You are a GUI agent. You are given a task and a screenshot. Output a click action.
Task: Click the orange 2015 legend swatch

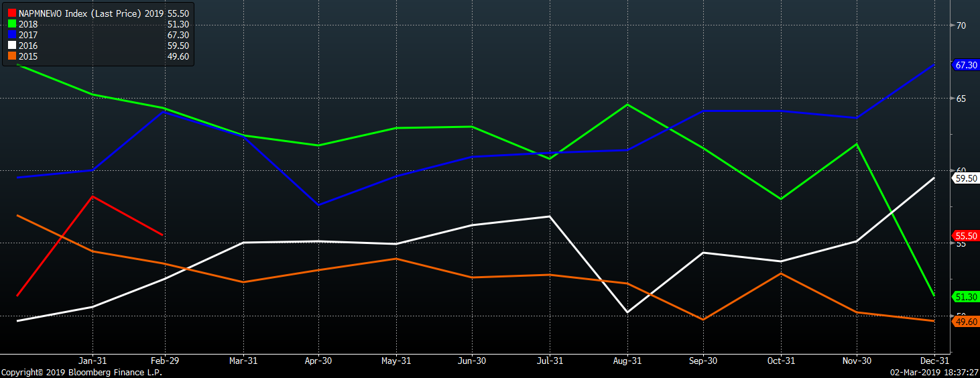pos(11,57)
